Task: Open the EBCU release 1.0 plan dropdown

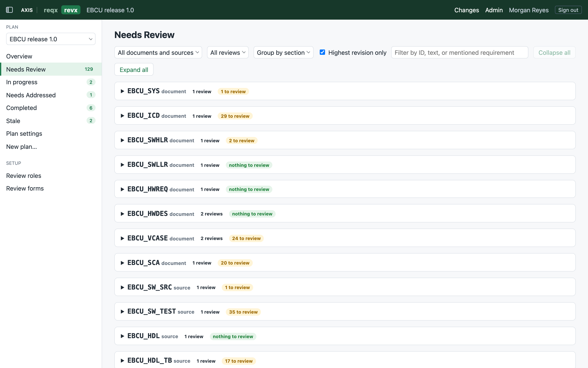Action: 51,39
